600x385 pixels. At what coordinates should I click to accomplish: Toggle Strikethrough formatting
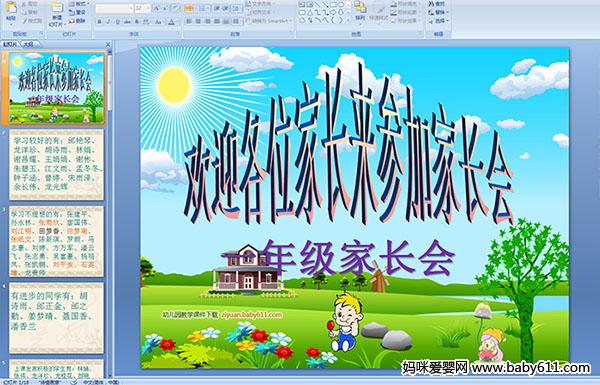(127, 22)
